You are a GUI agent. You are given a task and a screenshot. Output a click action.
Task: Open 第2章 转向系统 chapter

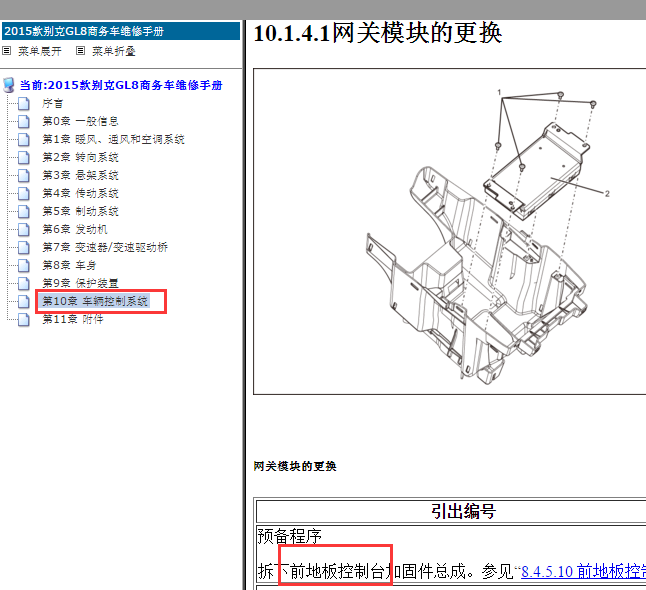pyautogui.click(x=80, y=157)
